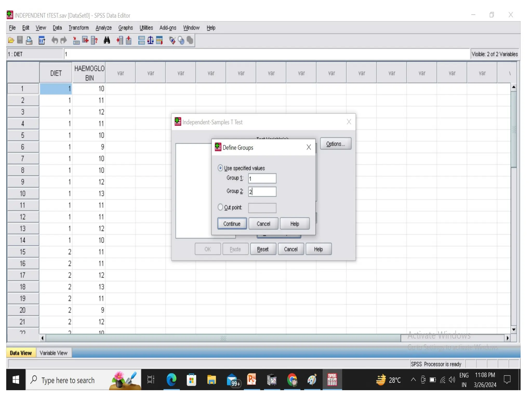Screen dimensions: 532x399
Task: Select the Cut point radio button
Action: pyautogui.click(x=220, y=207)
